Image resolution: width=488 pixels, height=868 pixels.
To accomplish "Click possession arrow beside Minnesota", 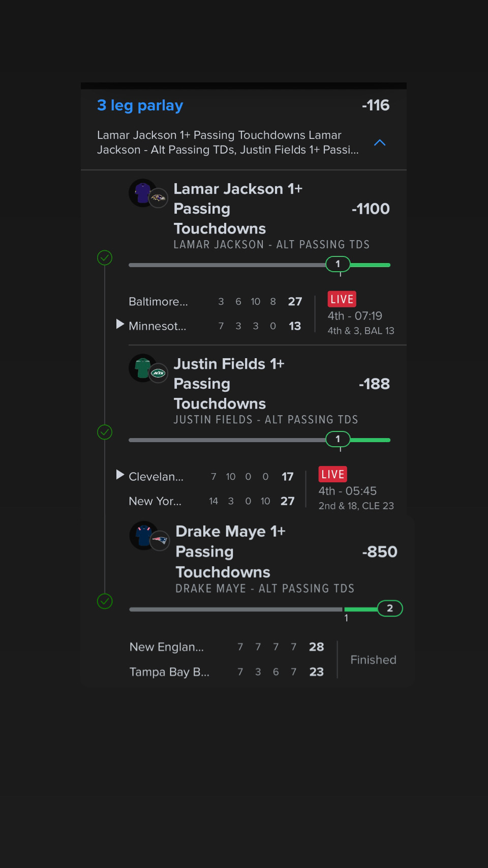I will click(x=120, y=324).
